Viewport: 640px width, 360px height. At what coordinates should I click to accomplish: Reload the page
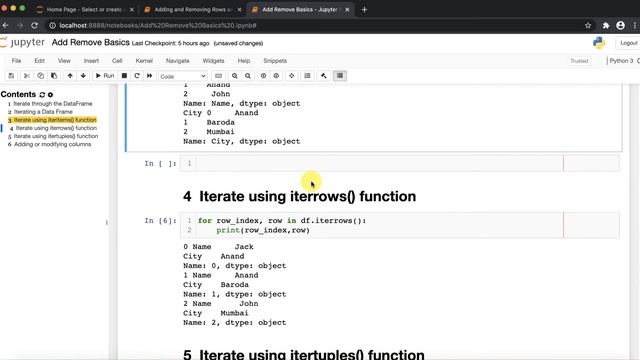[x=35, y=26]
